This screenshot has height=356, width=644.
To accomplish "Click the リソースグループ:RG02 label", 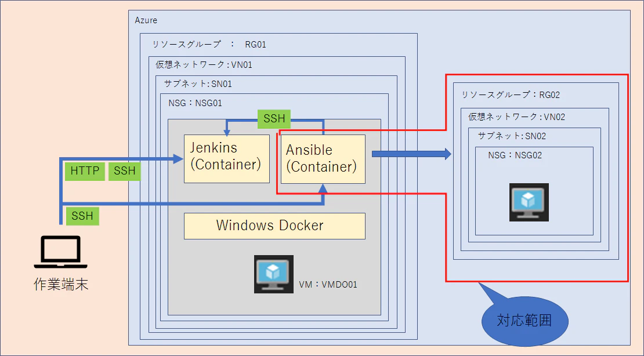I will pos(511,95).
